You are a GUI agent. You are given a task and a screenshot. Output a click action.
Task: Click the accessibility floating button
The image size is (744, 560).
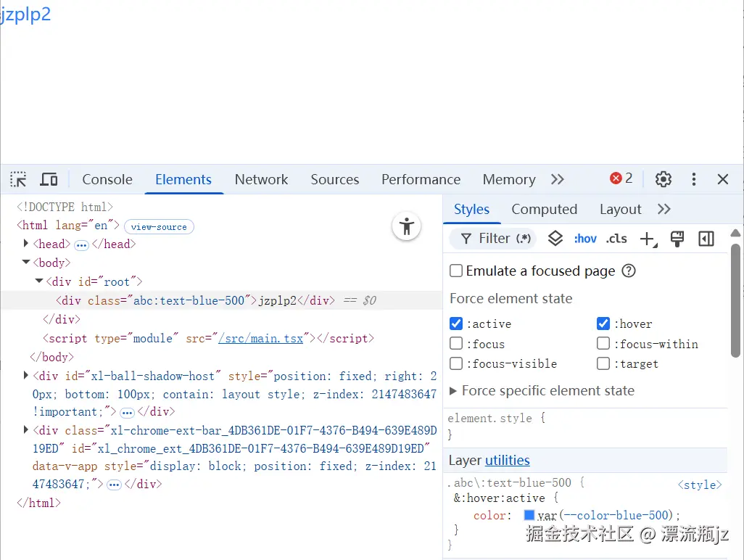click(407, 226)
